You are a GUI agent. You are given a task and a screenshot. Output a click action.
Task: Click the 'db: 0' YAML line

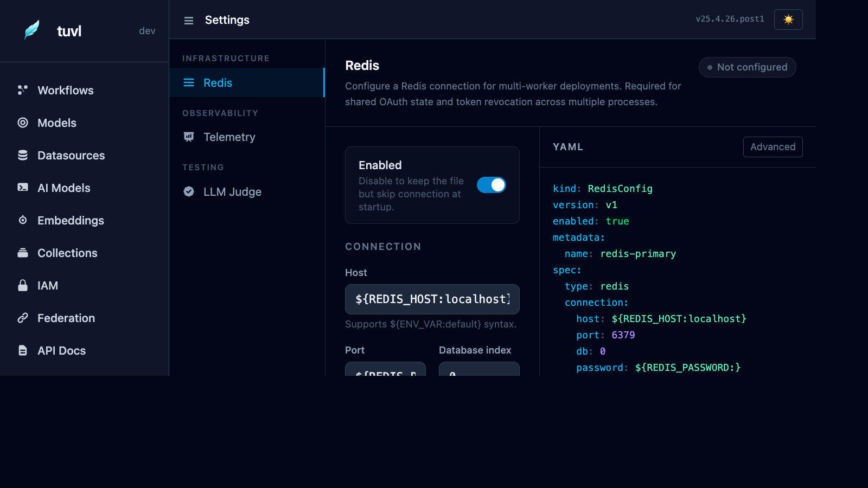click(x=591, y=351)
